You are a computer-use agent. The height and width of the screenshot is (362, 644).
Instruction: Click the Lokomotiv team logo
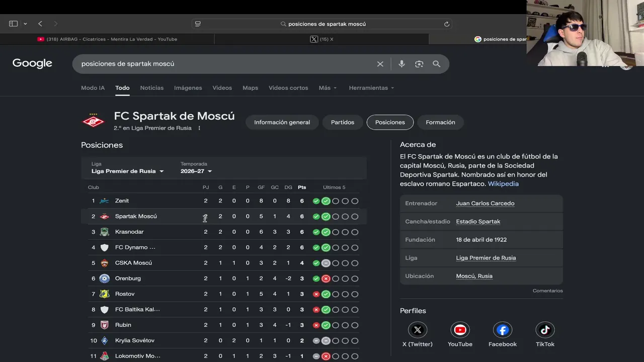105,356
